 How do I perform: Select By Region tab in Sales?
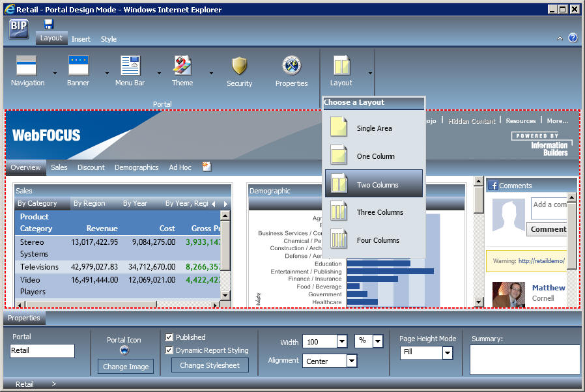point(89,203)
